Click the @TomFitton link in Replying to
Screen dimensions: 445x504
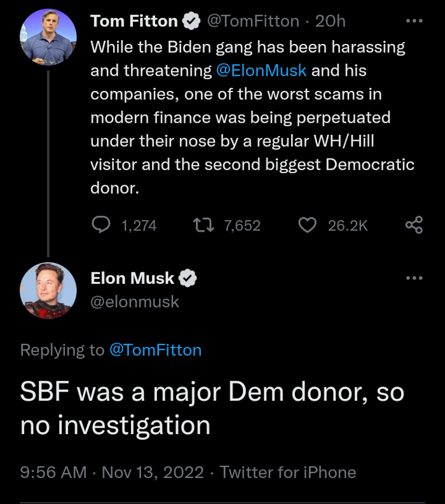click(156, 350)
